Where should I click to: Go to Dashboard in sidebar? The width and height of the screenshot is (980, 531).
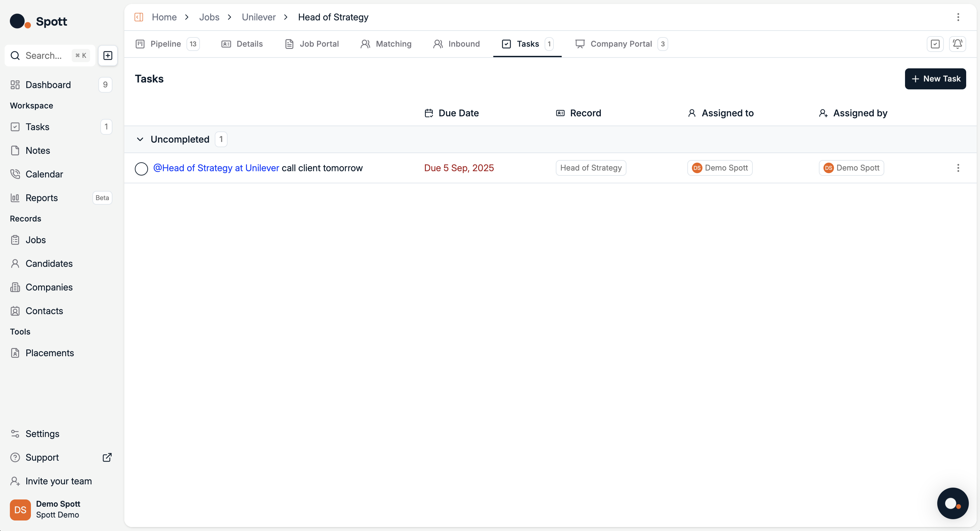click(61, 85)
